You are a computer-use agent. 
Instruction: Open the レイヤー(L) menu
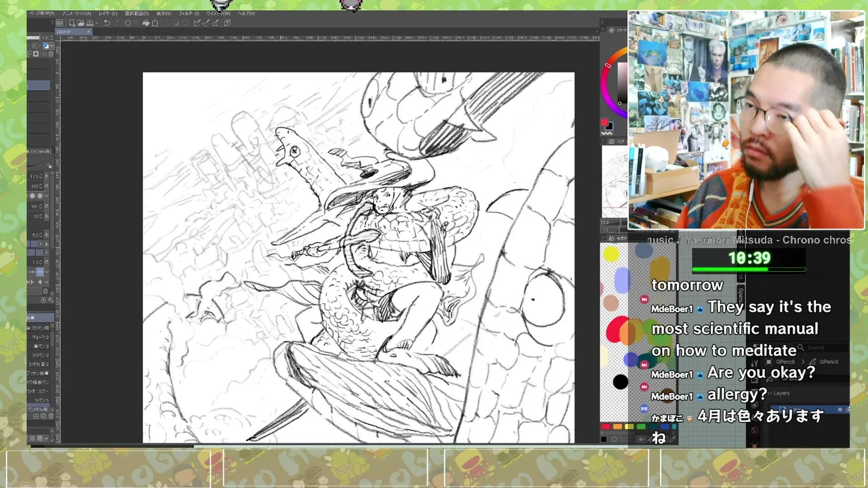108,14
